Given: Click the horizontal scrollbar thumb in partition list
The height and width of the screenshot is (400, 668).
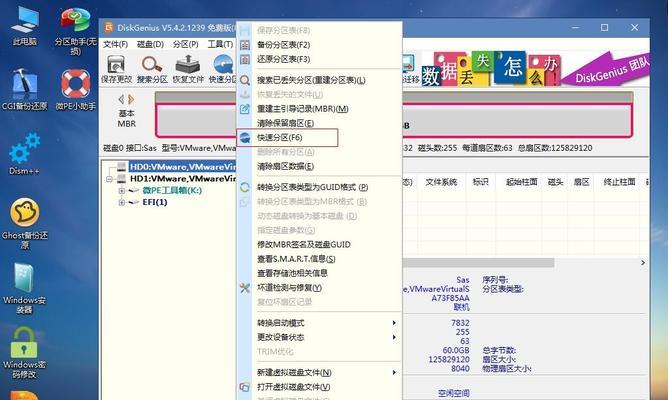Looking at the screenshot, I should coord(478,263).
